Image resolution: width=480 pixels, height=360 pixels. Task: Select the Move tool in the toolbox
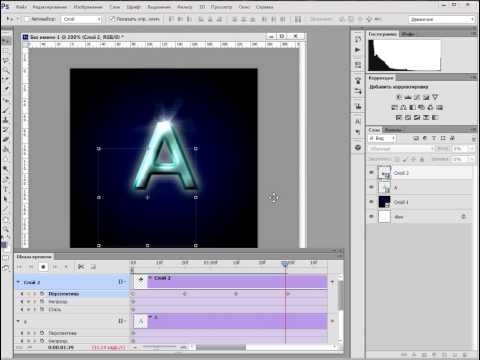(6, 41)
